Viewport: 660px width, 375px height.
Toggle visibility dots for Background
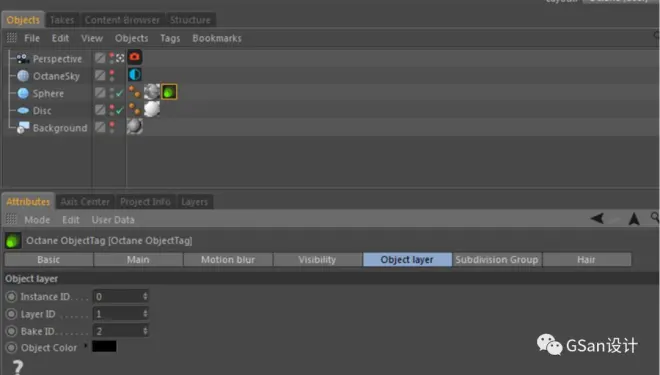click(x=112, y=127)
